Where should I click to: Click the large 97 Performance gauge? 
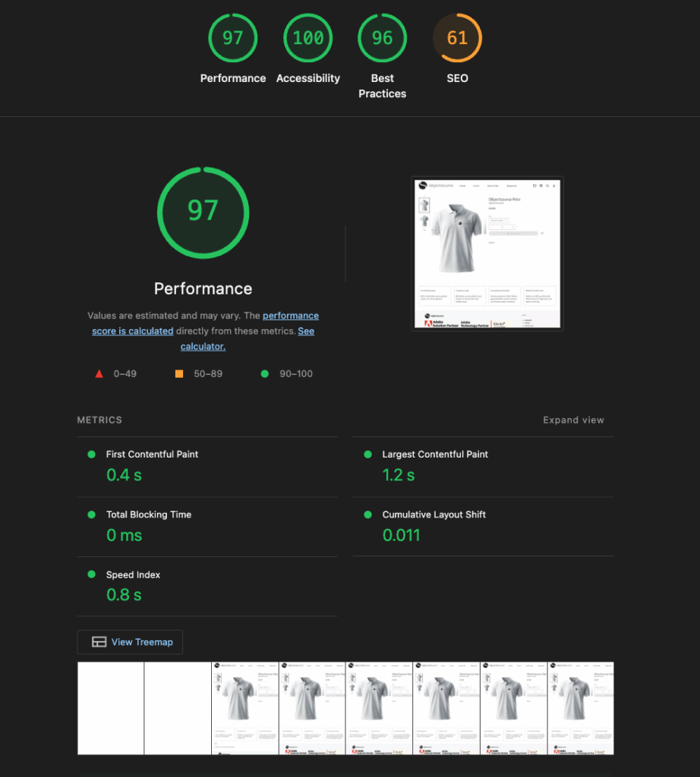click(x=203, y=212)
